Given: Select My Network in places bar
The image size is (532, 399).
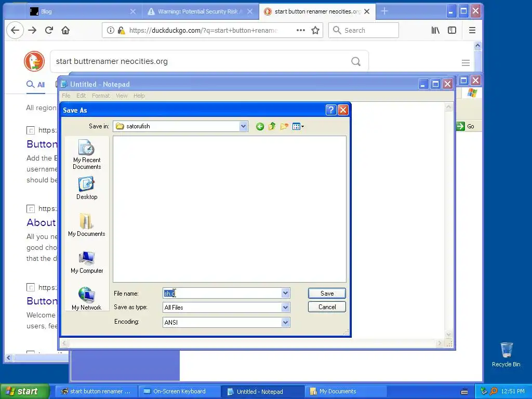Looking at the screenshot, I should [x=87, y=299].
